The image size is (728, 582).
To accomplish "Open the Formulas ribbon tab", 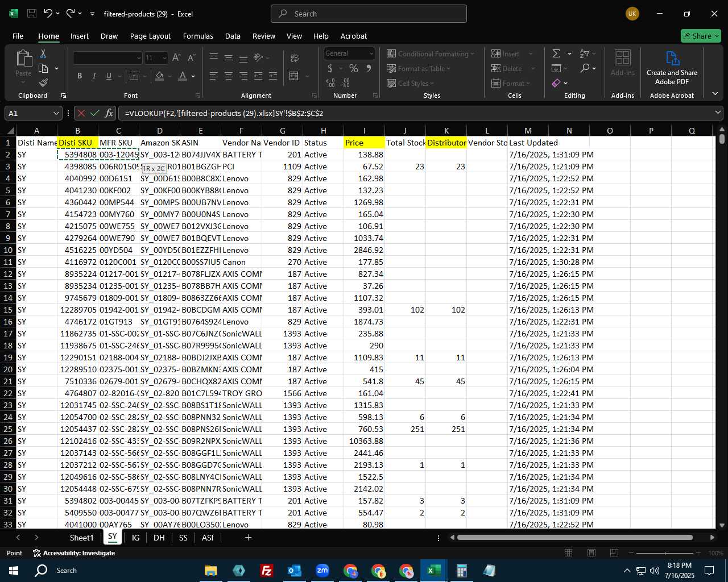I will pyautogui.click(x=198, y=36).
